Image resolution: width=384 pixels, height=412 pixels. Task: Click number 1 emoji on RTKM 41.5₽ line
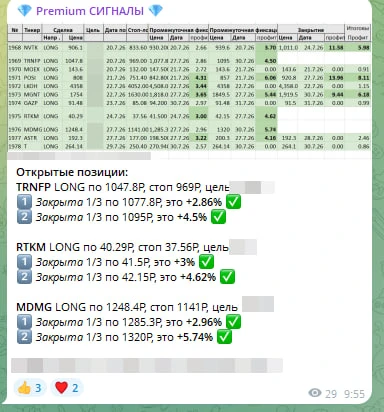tap(24, 262)
